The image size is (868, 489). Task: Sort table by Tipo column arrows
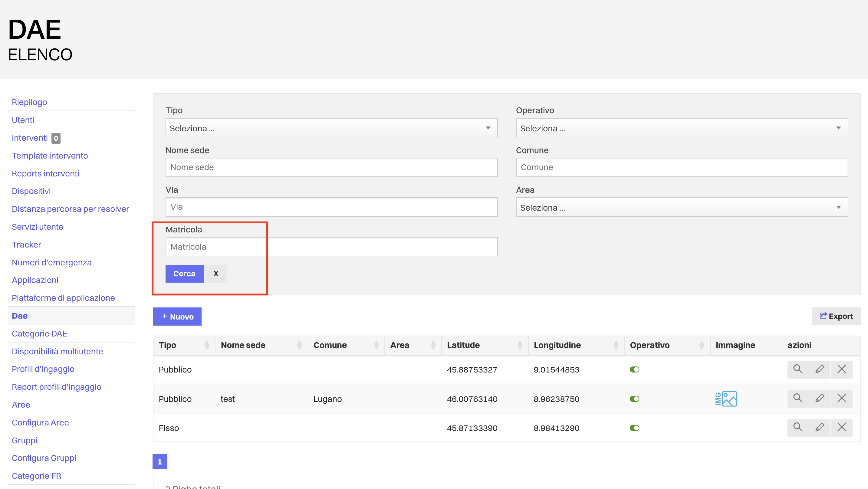tap(206, 345)
